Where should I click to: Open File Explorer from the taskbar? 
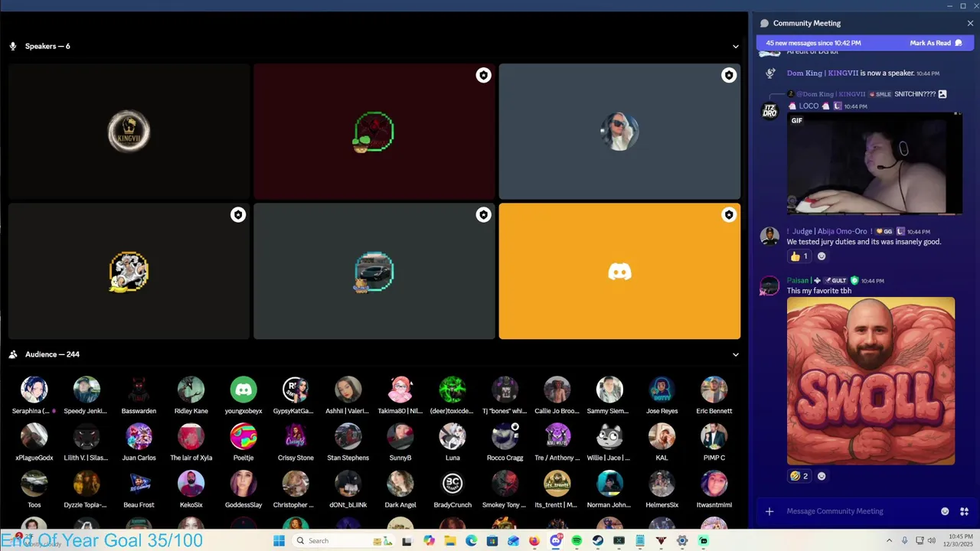[450, 541]
